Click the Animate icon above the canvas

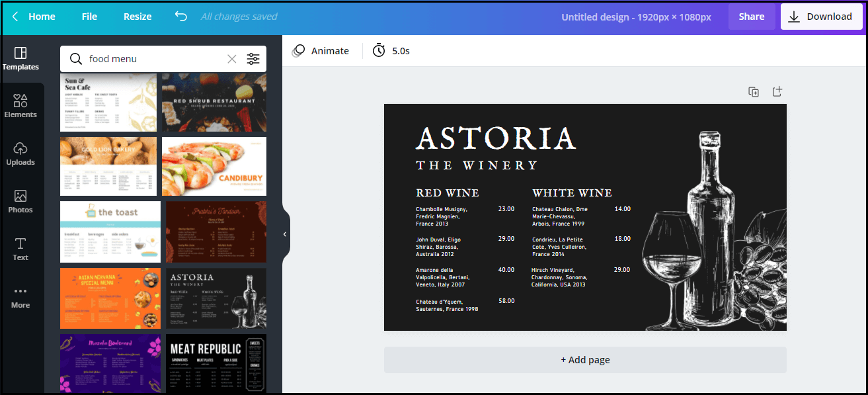298,50
